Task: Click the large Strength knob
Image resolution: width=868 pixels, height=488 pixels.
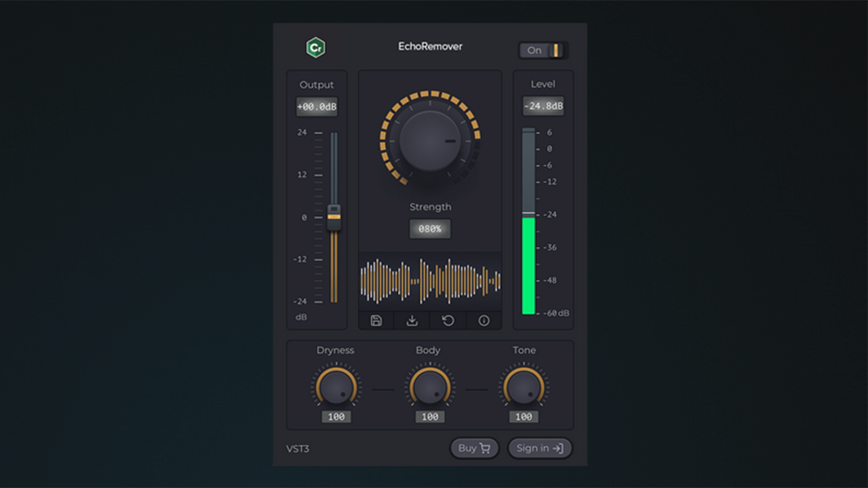Action: pyautogui.click(x=430, y=140)
